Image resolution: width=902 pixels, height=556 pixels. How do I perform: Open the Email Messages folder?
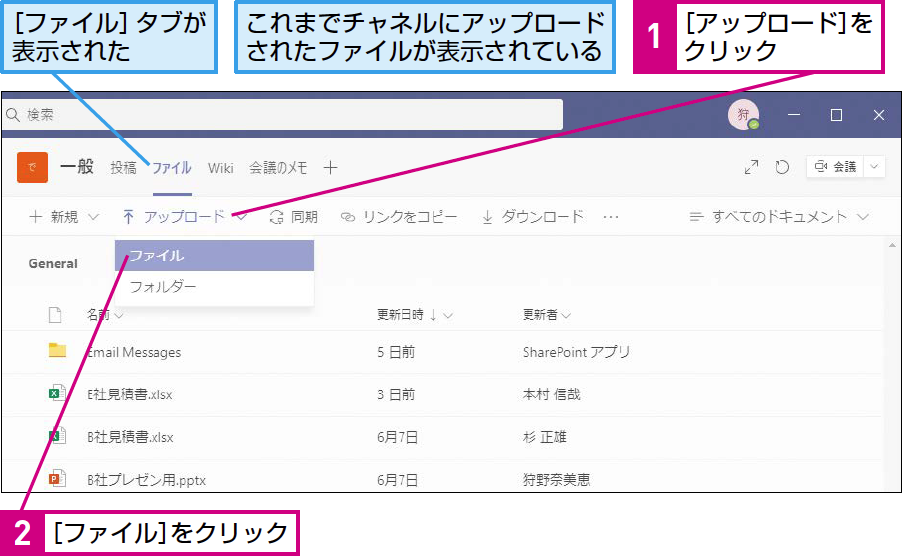pos(134,352)
